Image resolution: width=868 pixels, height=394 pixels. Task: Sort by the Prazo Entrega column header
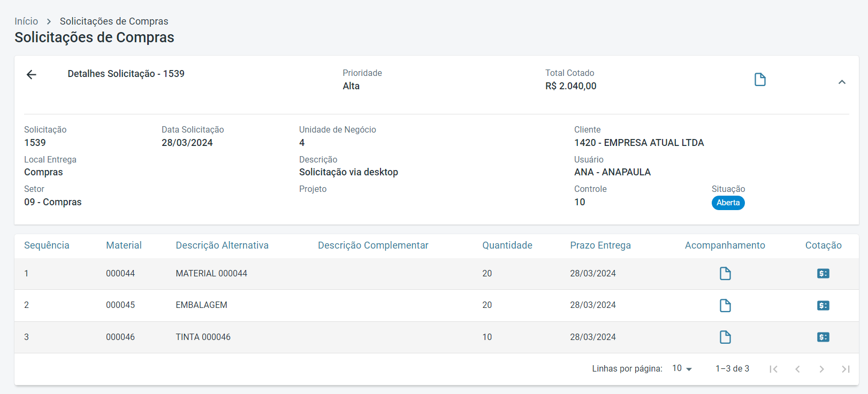(x=600, y=245)
